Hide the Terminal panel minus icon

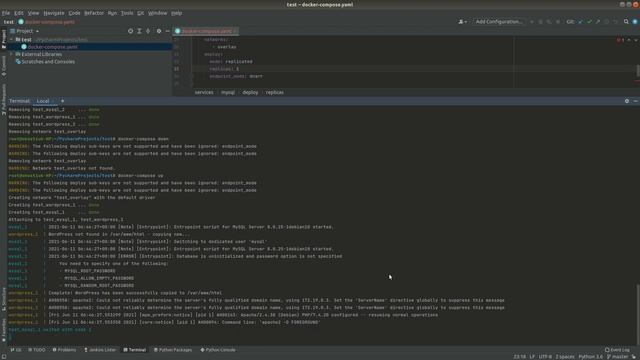click(636, 101)
